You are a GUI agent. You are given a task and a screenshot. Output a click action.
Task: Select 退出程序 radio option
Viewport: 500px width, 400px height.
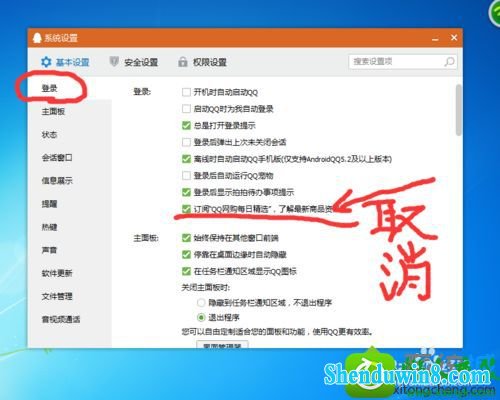click(201, 317)
